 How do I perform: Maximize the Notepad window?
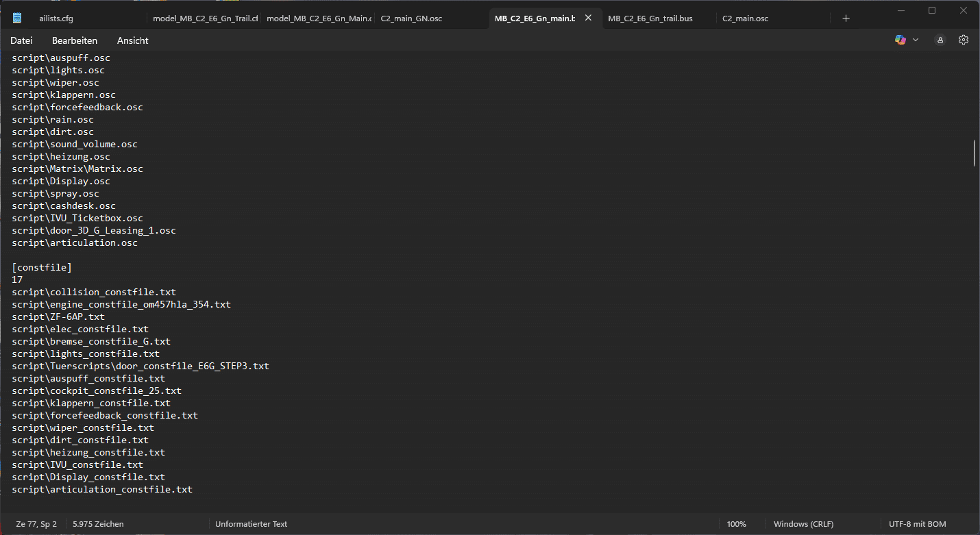point(931,10)
